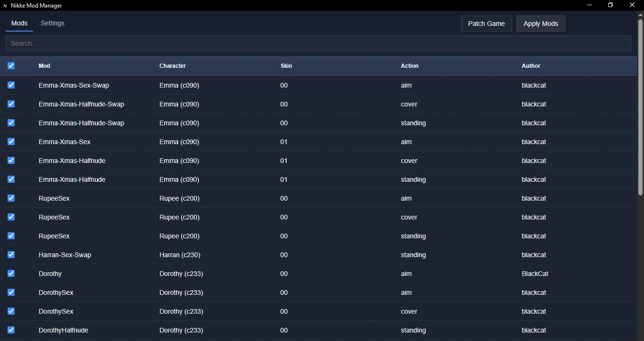
Task: Uncheck the Emma-Xmas-Sex-Swap mod checkbox
Action: pyautogui.click(x=11, y=85)
